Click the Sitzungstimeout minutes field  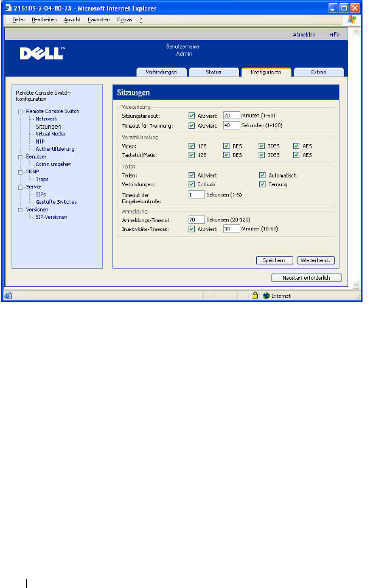231,116
